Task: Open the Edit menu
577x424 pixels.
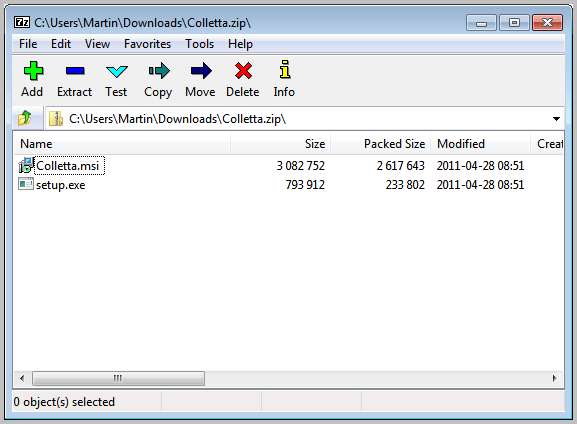Action: (x=61, y=44)
